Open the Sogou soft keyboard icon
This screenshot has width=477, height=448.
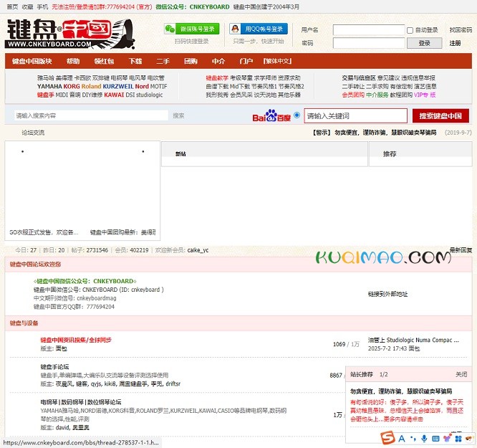435,439
